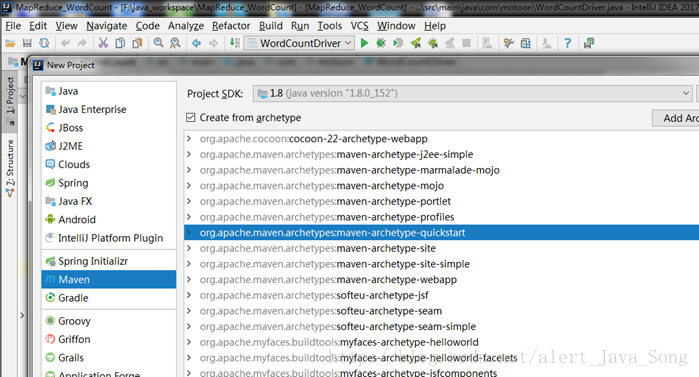Image resolution: width=699 pixels, height=377 pixels.
Task: Click the Find magnifier icon
Action: coord(158,43)
